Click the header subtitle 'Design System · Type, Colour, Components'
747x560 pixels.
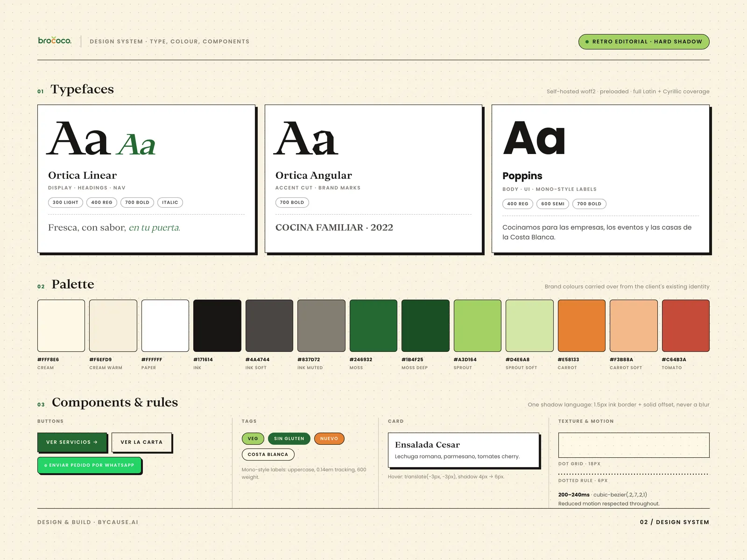[169, 42]
